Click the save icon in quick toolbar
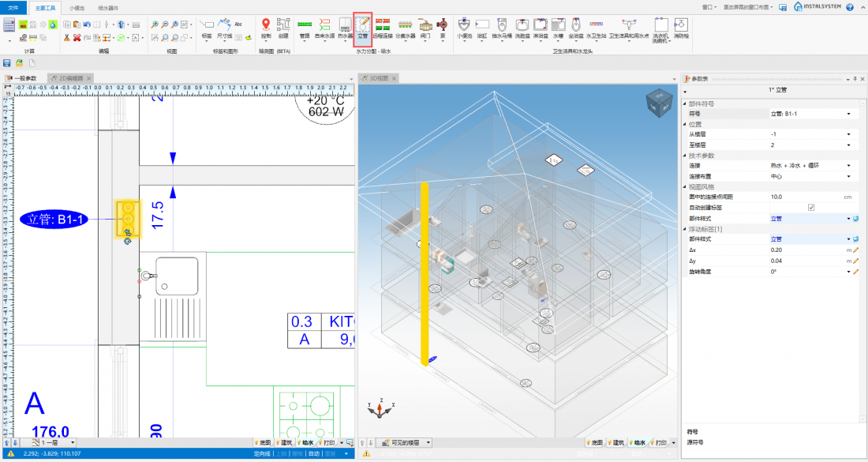Screen dimensions: 868x462 coord(7,62)
